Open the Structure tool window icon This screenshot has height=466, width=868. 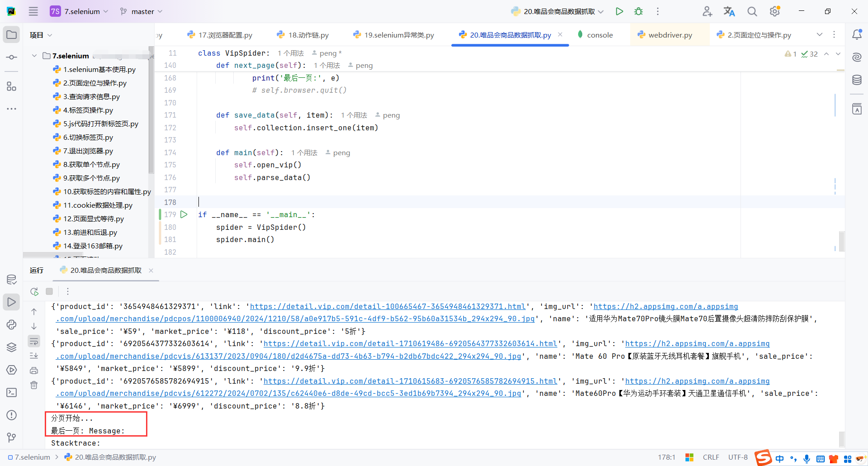tap(12, 86)
